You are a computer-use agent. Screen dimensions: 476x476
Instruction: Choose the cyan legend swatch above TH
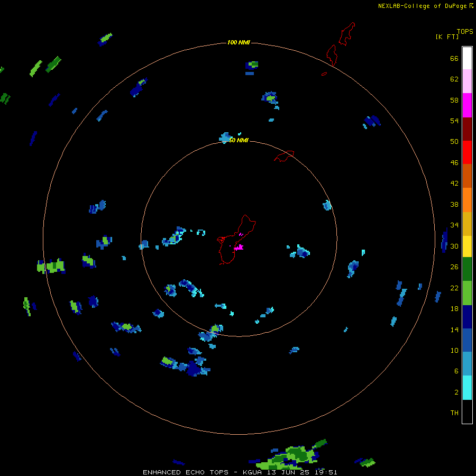click(x=467, y=388)
